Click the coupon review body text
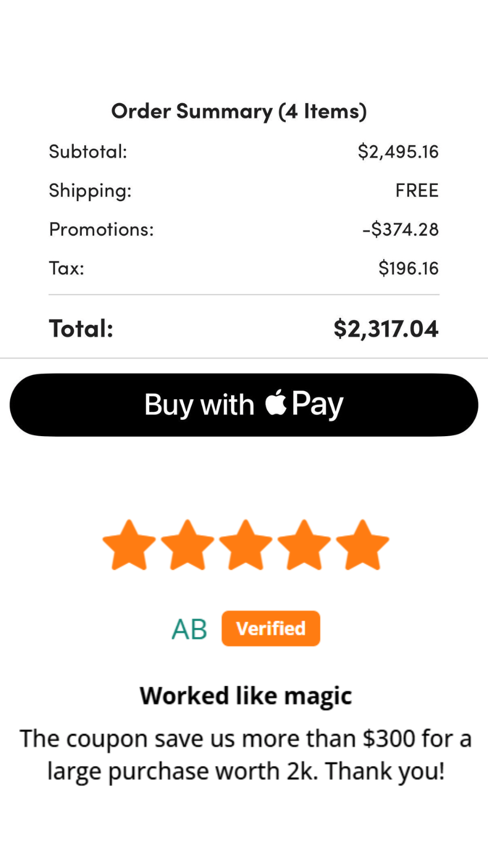 246,755
